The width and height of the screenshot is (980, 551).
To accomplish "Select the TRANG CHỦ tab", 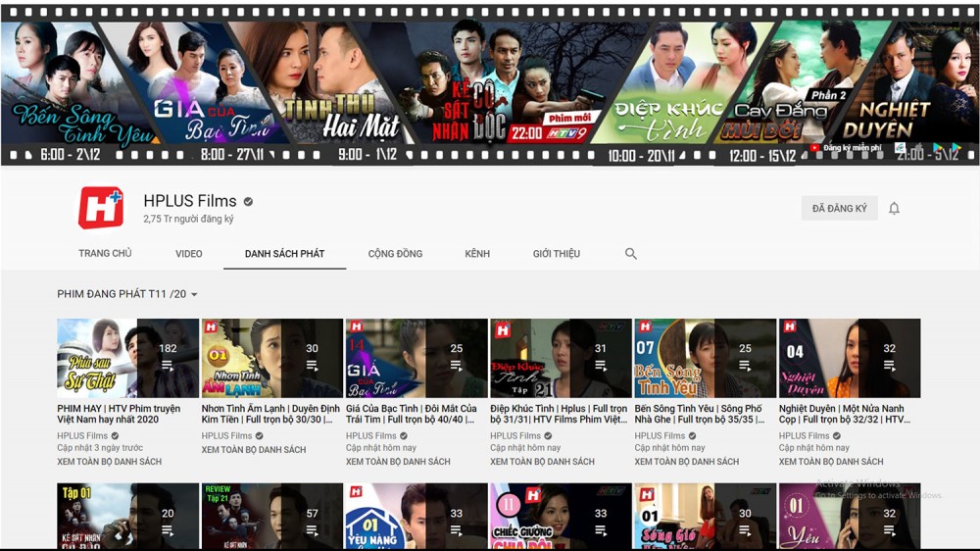I will coord(105,254).
